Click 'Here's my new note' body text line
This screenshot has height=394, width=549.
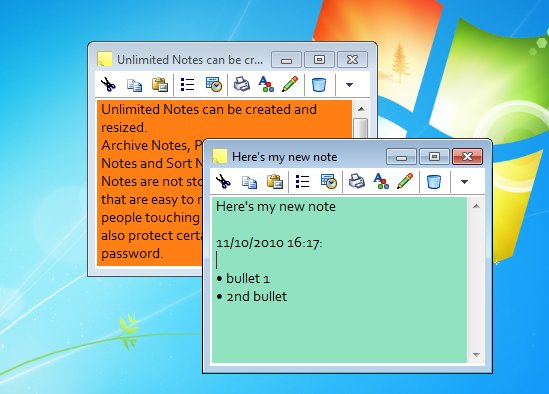point(276,207)
